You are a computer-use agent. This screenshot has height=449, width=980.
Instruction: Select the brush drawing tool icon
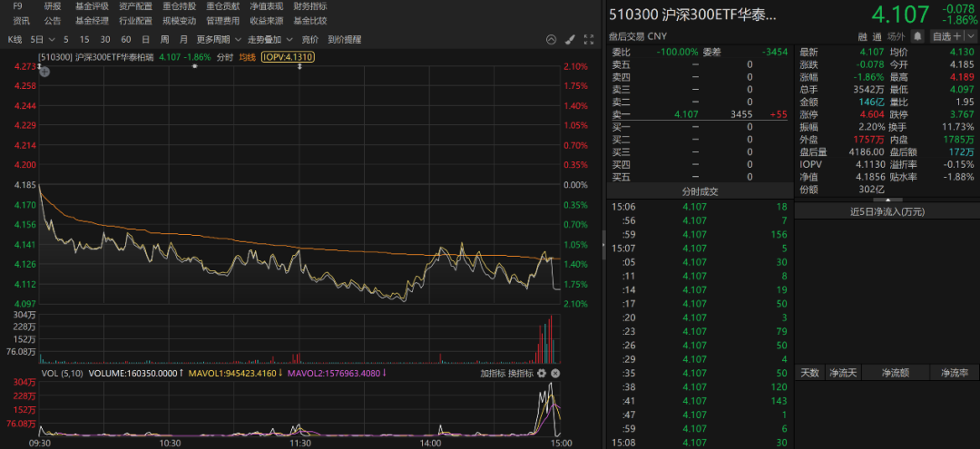569,39
